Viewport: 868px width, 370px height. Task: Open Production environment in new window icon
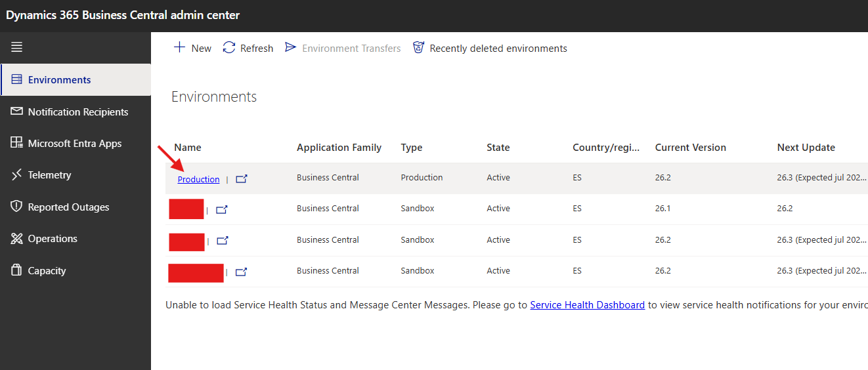242,179
